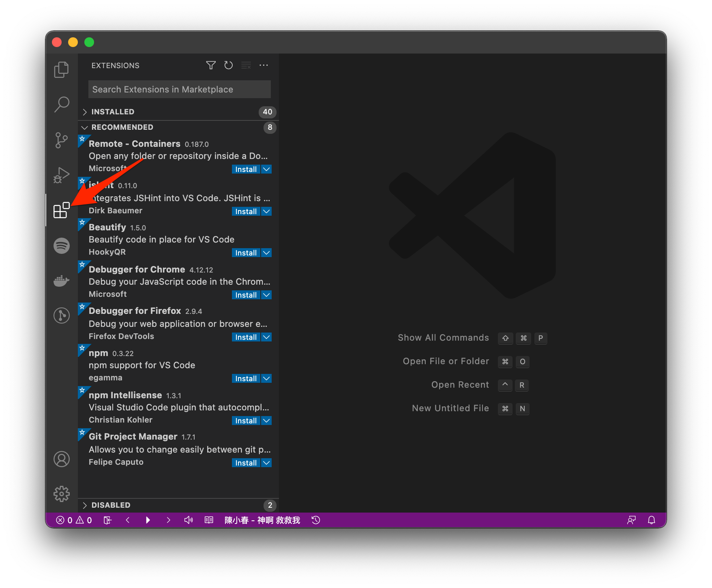Expand the DISABLED section

coord(178,505)
